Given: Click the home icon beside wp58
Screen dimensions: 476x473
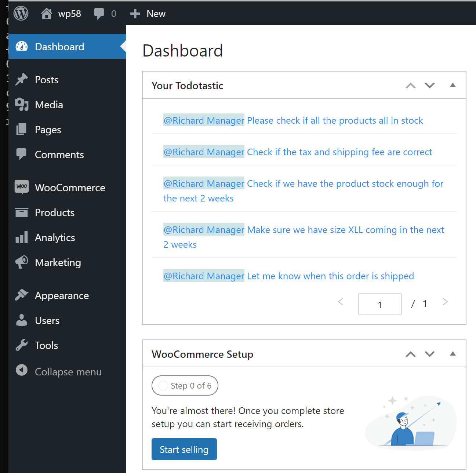Looking at the screenshot, I should point(46,14).
